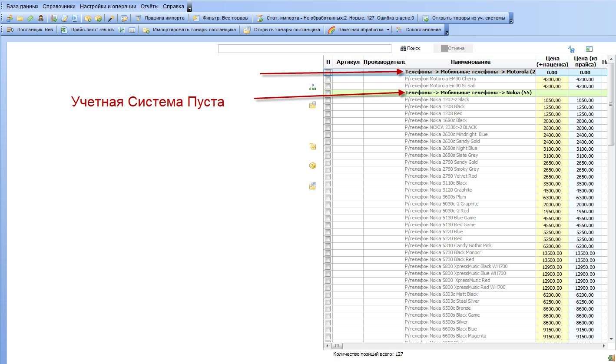Click the Стат. импорта statistics item
The width and height of the screenshot is (616, 364).
point(334,18)
